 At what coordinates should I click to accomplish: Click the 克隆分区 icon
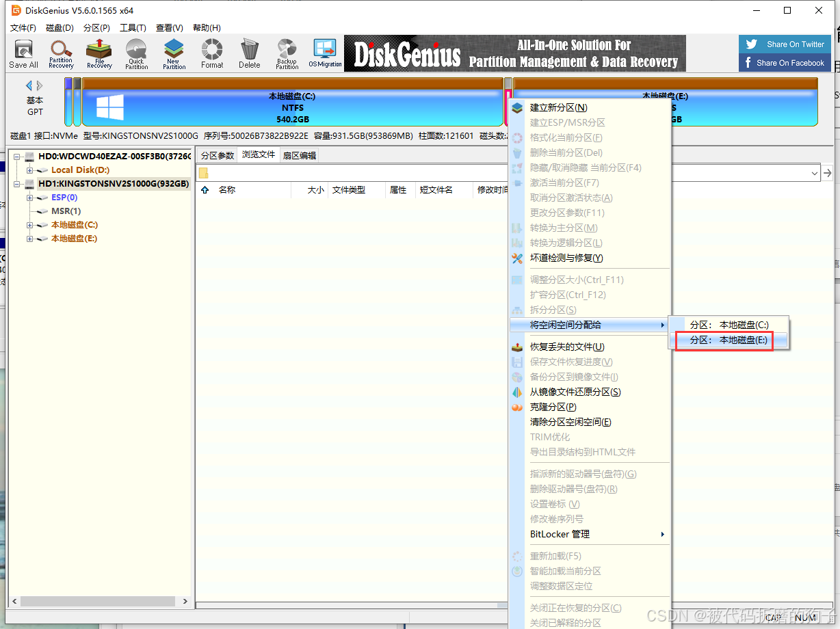[x=517, y=407]
